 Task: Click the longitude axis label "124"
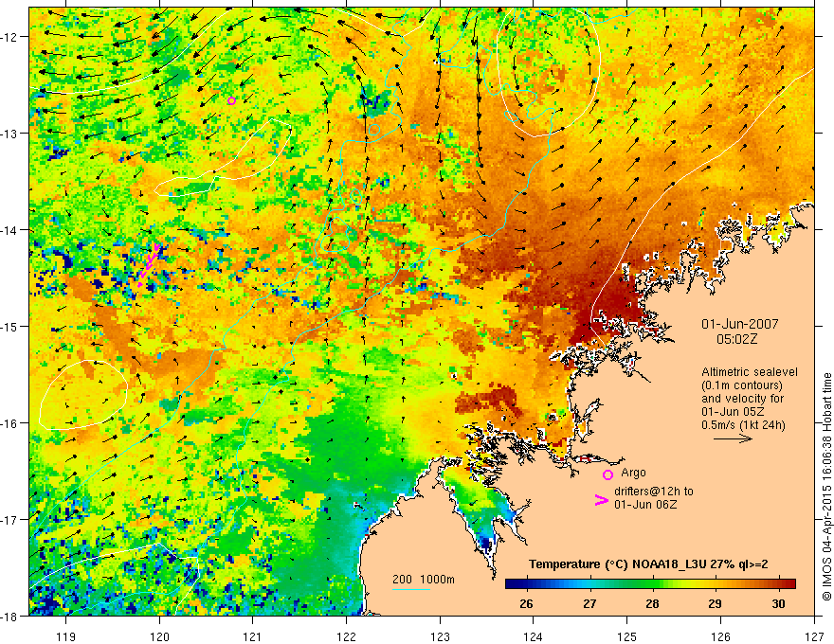534,636
